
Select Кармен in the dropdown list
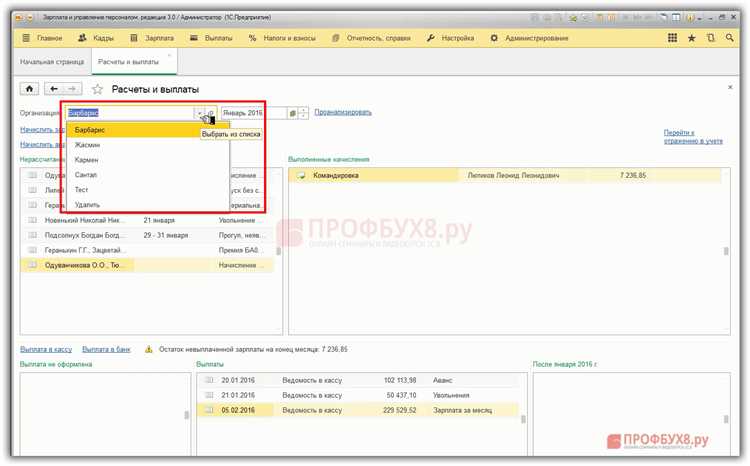click(x=148, y=159)
